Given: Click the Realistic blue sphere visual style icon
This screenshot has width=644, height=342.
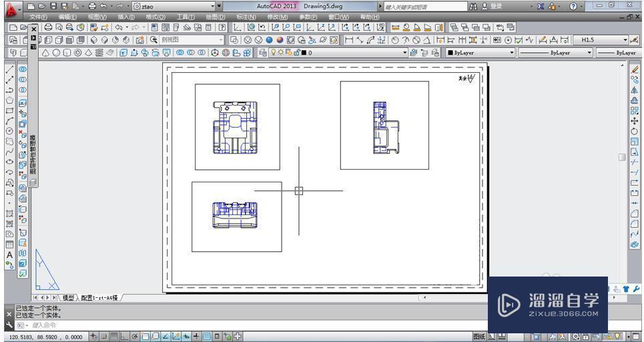Looking at the screenshot, I should tap(269, 40).
